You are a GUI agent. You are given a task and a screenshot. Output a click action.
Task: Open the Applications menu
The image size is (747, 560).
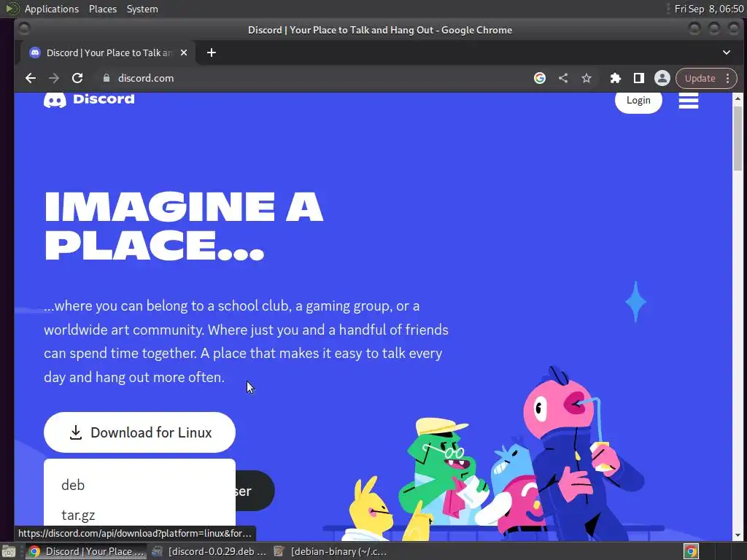click(52, 9)
